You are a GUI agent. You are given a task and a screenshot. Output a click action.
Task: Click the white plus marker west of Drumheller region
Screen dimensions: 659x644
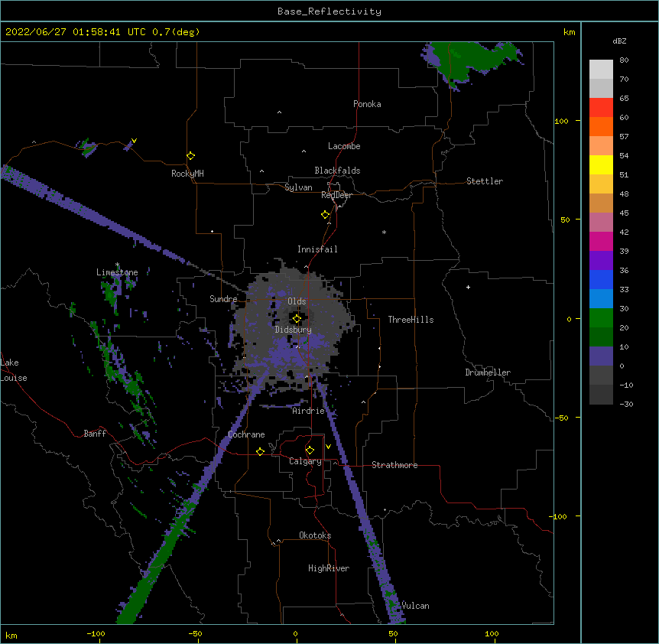(468, 287)
